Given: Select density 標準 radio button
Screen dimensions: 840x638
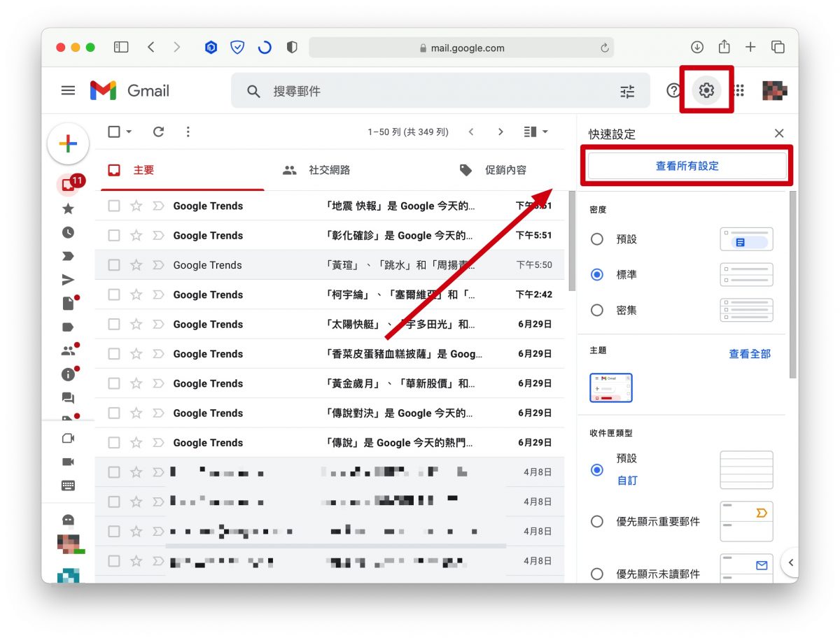Looking at the screenshot, I should click(x=596, y=275).
